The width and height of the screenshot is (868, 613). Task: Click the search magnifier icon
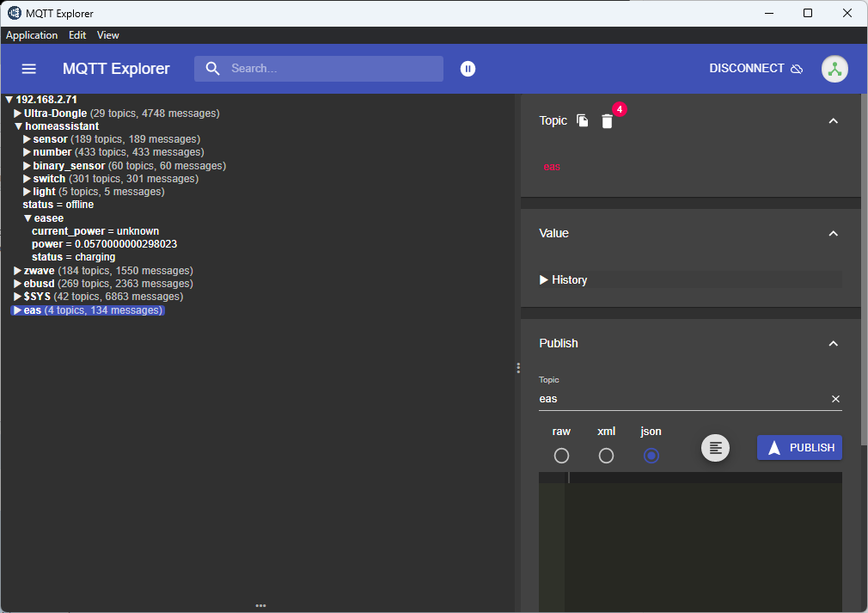(x=212, y=69)
